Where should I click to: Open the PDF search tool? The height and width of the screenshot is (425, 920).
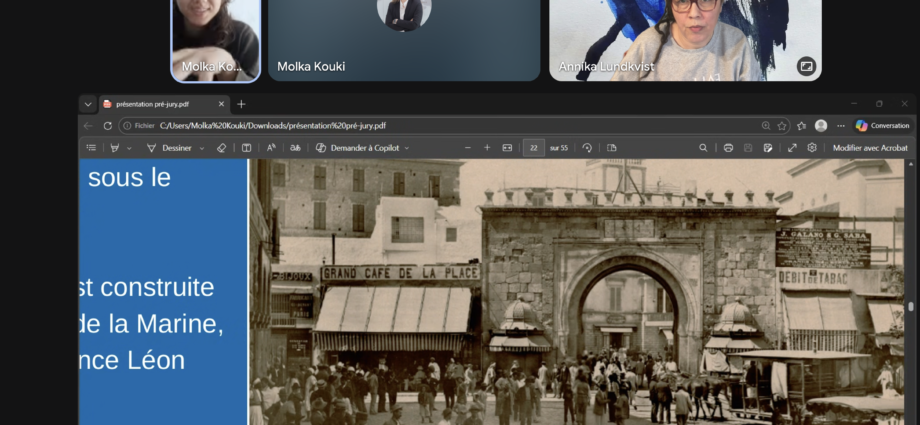pyautogui.click(x=703, y=148)
